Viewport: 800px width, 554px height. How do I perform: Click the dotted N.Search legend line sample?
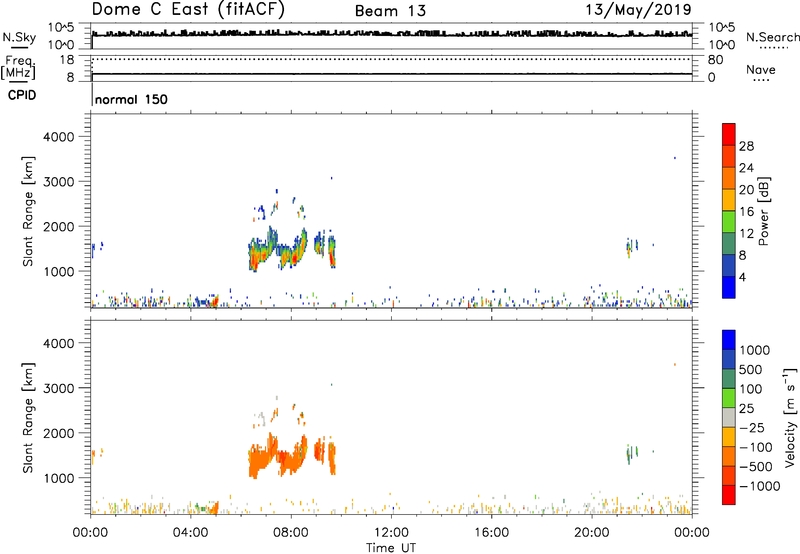coord(773,48)
